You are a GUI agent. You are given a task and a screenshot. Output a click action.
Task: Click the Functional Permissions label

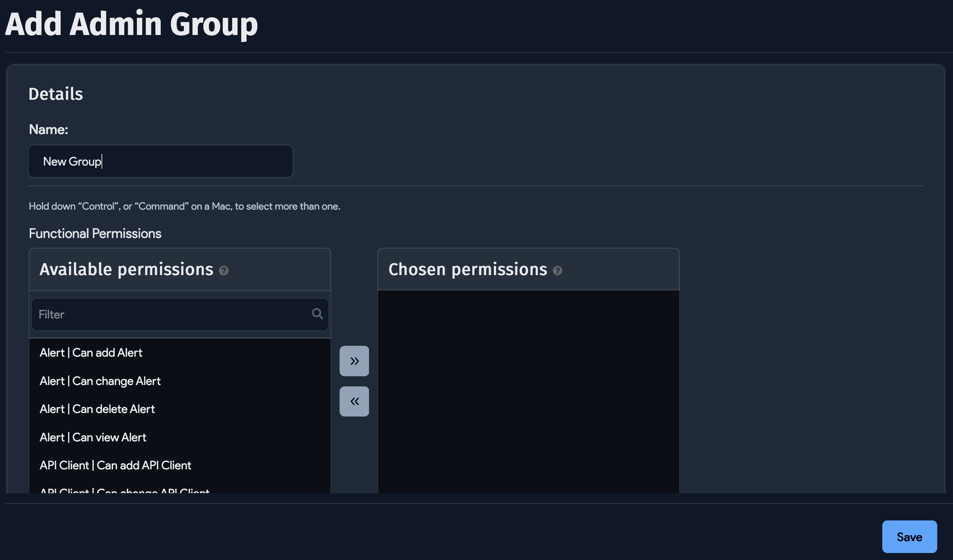95,233
